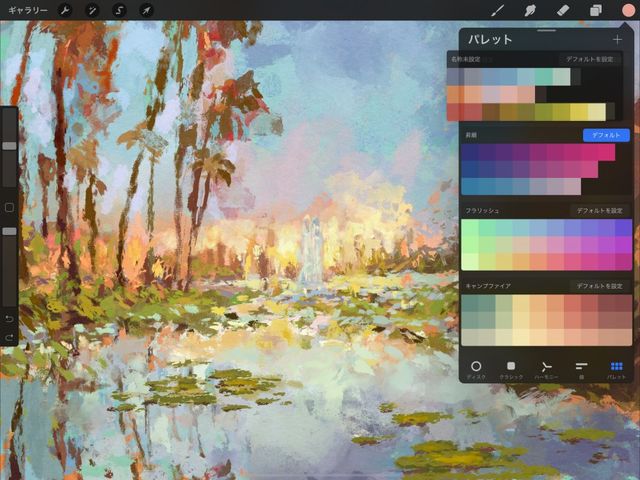Add a new palette with plus

617,40
